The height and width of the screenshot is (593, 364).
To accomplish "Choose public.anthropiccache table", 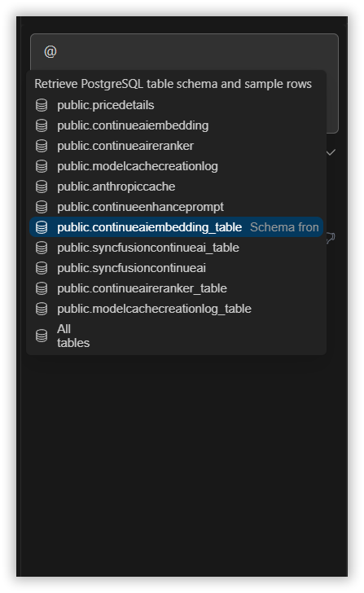I will tap(176, 187).
